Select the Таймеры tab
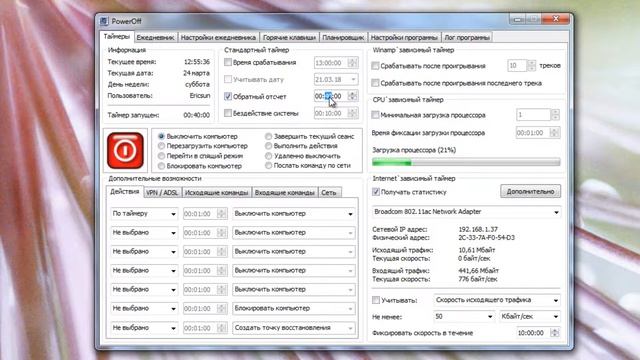The height and width of the screenshot is (360, 640). pyautogui.click(x=117, y=37)
